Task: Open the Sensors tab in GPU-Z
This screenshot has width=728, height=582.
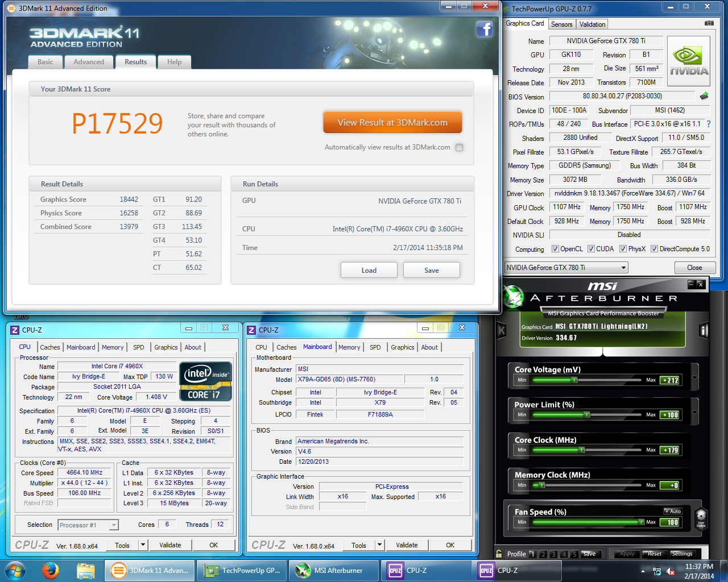Action: 562,24
